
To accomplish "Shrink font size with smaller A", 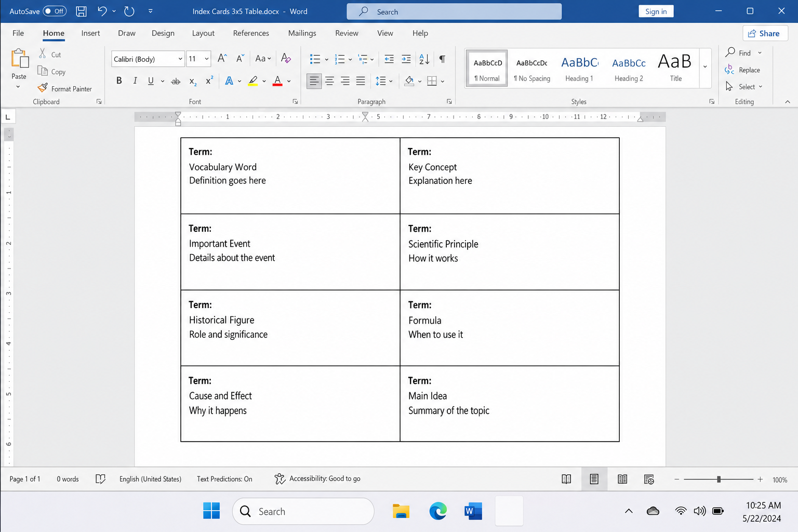I will [x=240, y=58].
